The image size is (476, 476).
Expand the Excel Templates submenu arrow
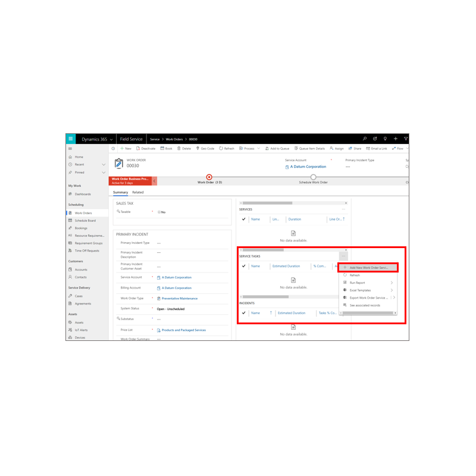point(392,290)
